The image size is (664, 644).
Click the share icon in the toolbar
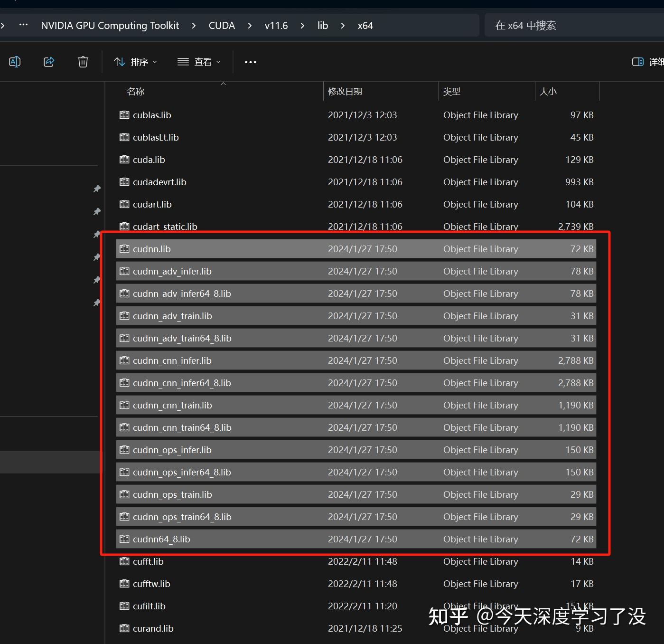click(x=48, y=61)
